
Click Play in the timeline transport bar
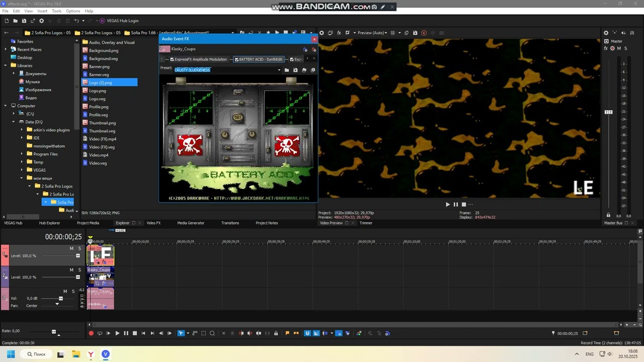117,333
